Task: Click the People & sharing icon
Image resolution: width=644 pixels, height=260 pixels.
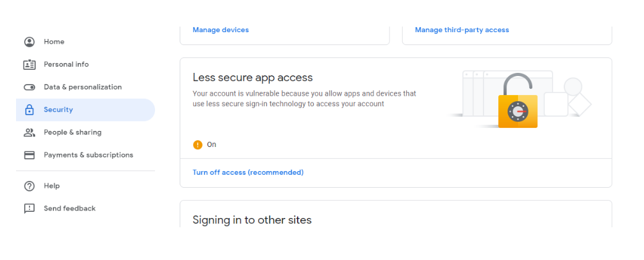Action: [x=29, y=132]
